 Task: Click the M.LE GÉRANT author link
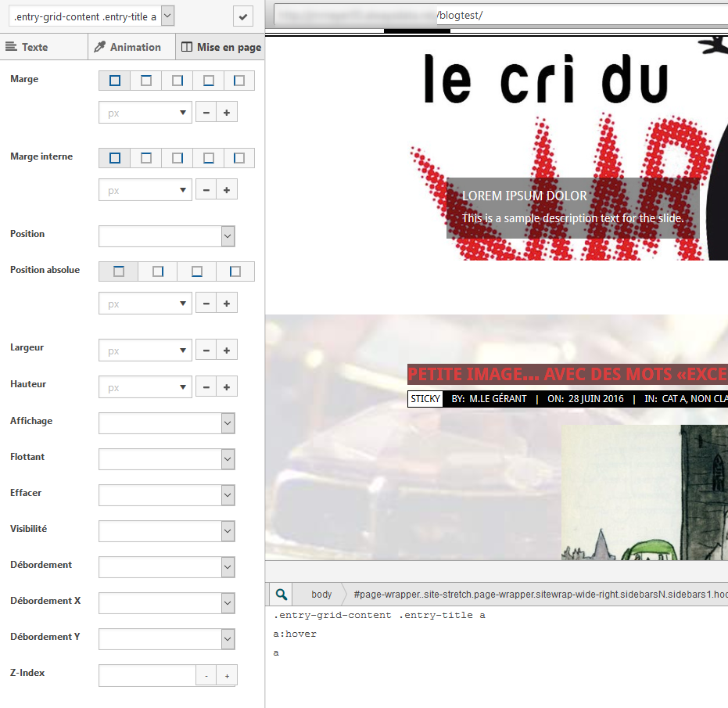click(497, 399)
